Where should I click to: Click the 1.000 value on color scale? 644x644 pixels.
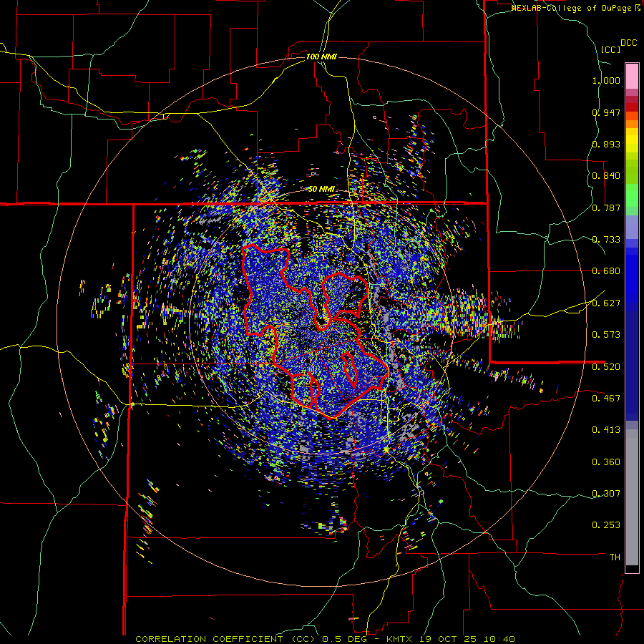(x=606, y=80)
